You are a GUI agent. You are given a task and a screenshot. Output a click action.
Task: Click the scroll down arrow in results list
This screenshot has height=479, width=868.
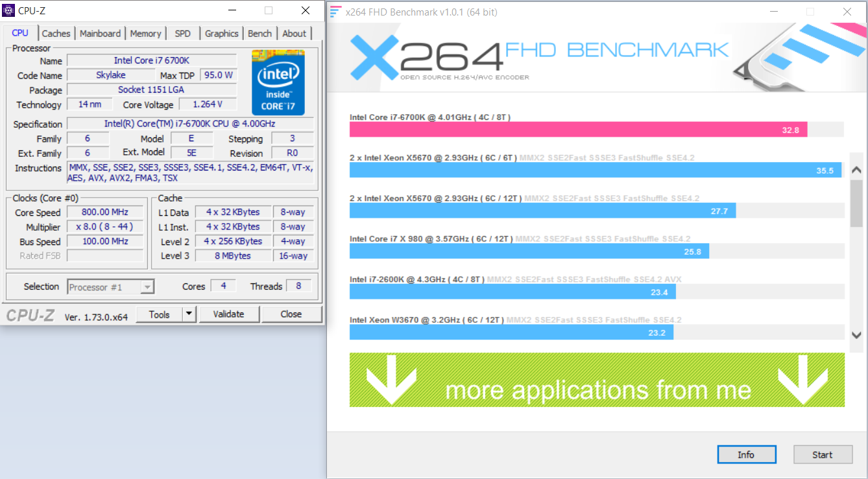856,335
